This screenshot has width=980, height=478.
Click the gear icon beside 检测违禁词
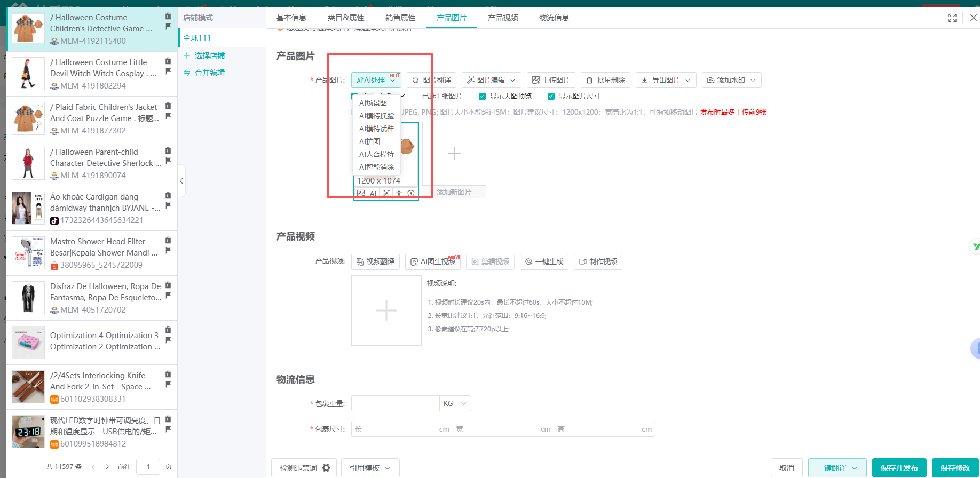(x=326, y=468)
